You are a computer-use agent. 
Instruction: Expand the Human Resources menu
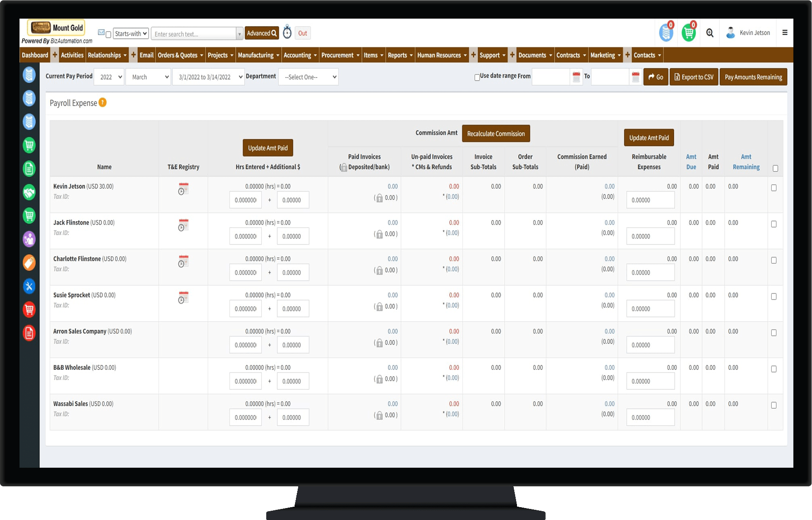pyautogui.click(x=442, y=55)
